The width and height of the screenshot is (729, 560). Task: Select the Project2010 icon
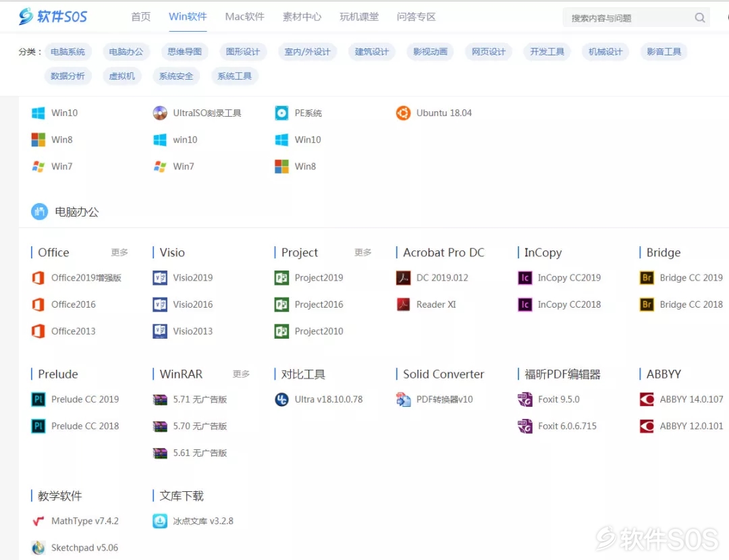[281, 331]
